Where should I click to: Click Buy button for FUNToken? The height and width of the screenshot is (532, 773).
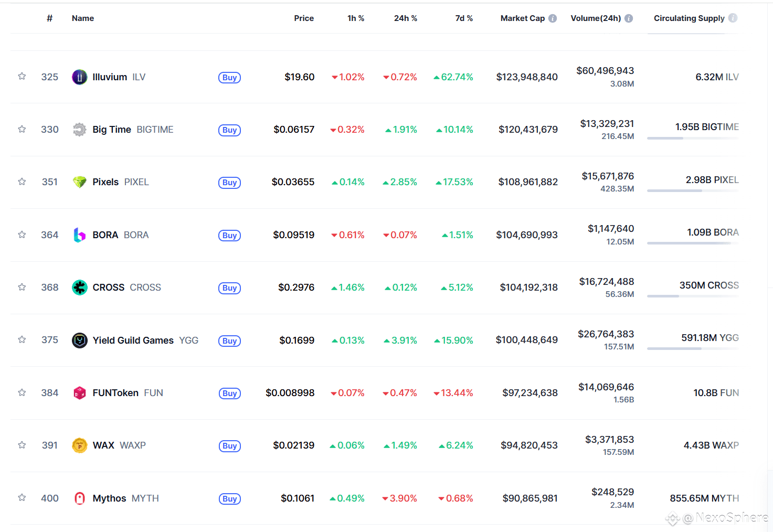230,393
